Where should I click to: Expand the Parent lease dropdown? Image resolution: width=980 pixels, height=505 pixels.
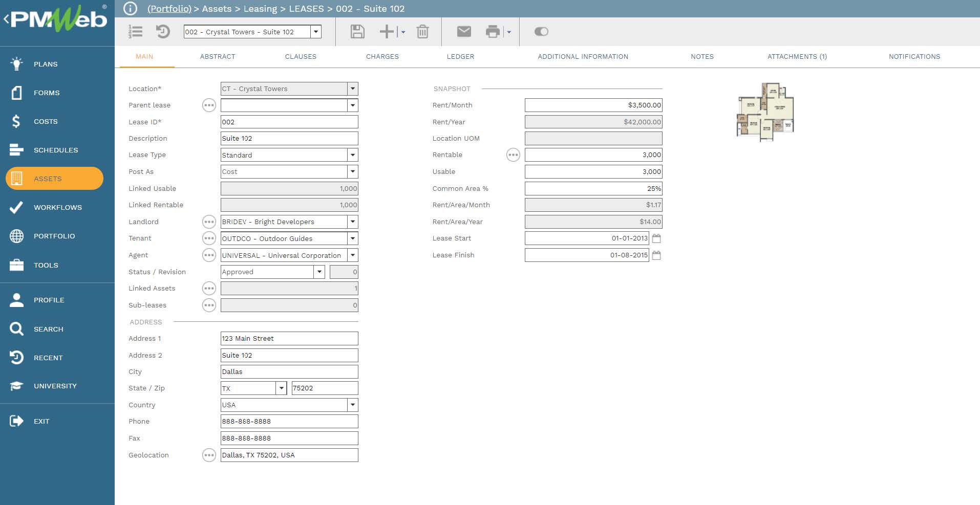coord(352,105)
